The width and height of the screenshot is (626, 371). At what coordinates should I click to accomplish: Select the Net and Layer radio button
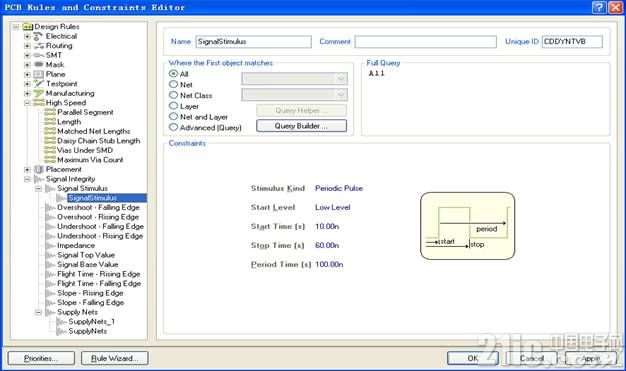(173, 117)
